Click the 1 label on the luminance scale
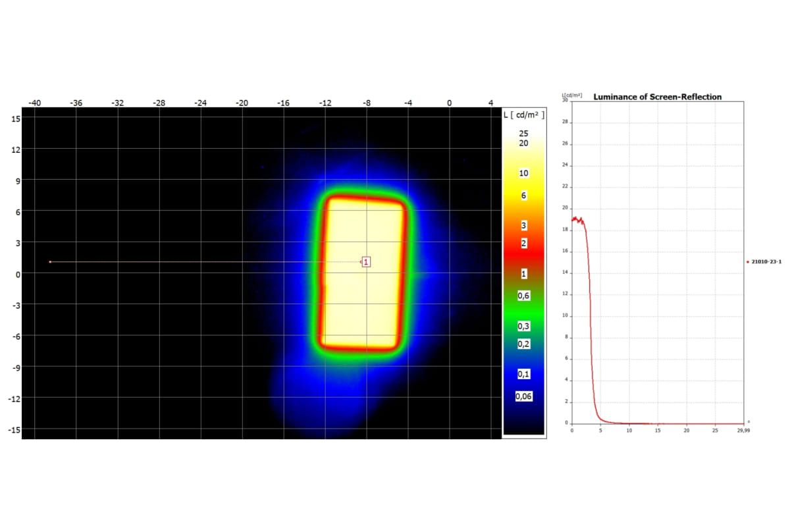 pos(523,273)
